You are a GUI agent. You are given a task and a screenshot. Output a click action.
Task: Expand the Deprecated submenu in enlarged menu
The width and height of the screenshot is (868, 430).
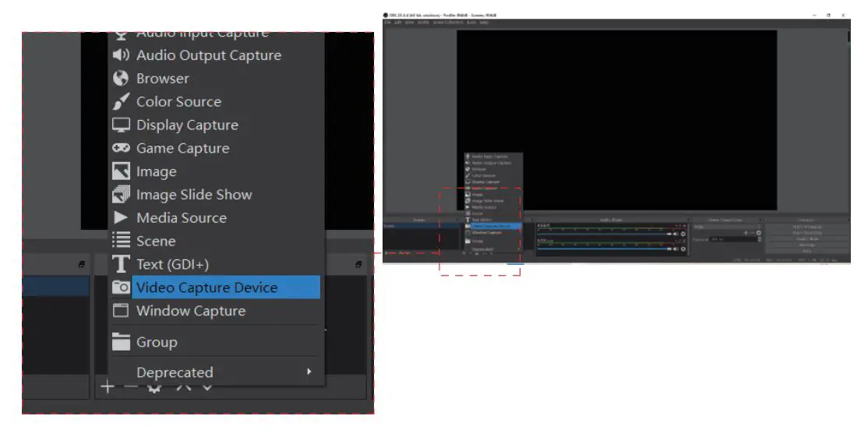pyautogui.click(x=215, y=372)
